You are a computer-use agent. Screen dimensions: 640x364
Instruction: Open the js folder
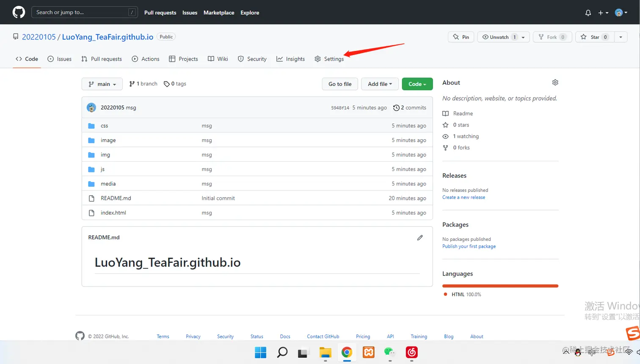(x=102, y=169)
